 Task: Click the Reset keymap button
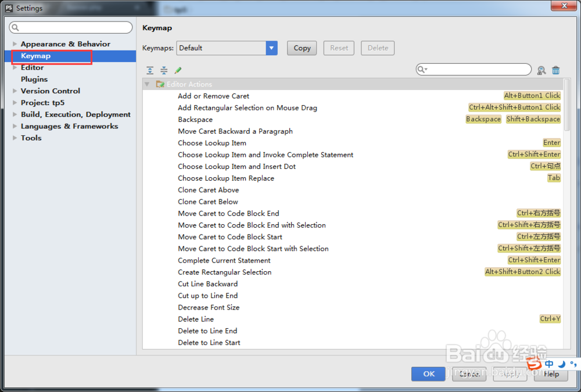tap(339, 48)
